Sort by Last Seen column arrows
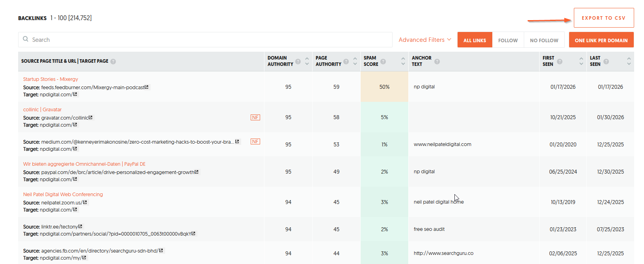 tap(629, 61)
